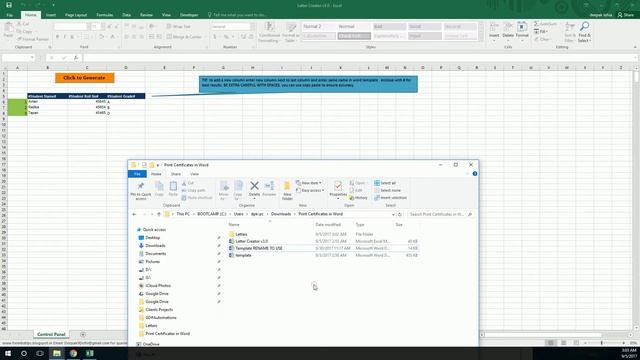Open the Insert cells dropdown in Excel ribbon
This screenshot has width=640, height=360.
494,32
